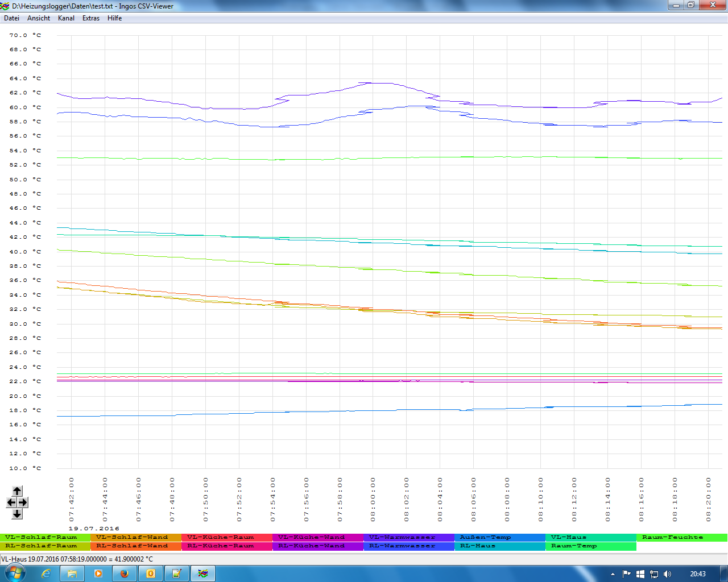Click the Windows logo tray icon
Screen dimensions: 728x582
pos(640,574)
